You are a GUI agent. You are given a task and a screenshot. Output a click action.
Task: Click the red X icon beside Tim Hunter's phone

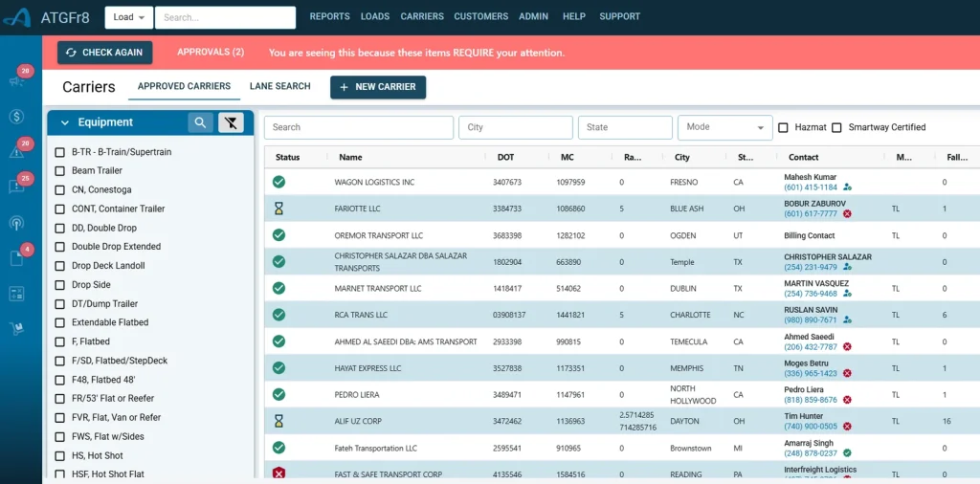[x=847, y=427]
